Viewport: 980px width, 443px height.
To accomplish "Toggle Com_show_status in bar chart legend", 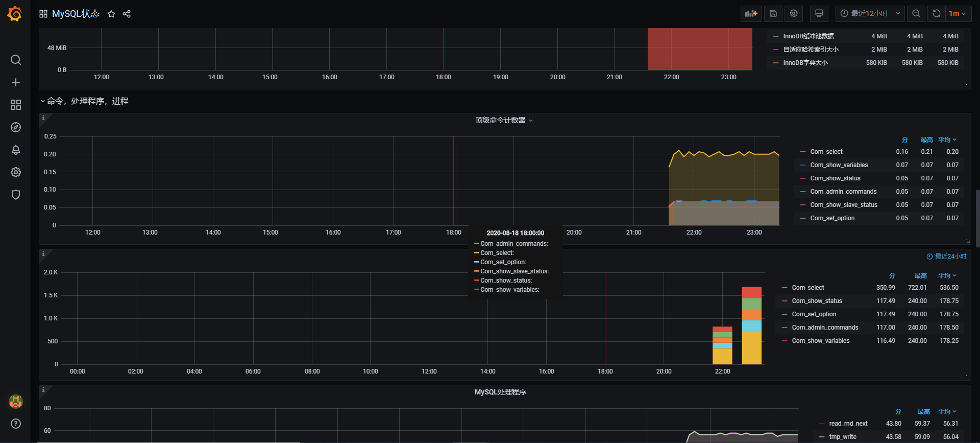I will 817,301.
